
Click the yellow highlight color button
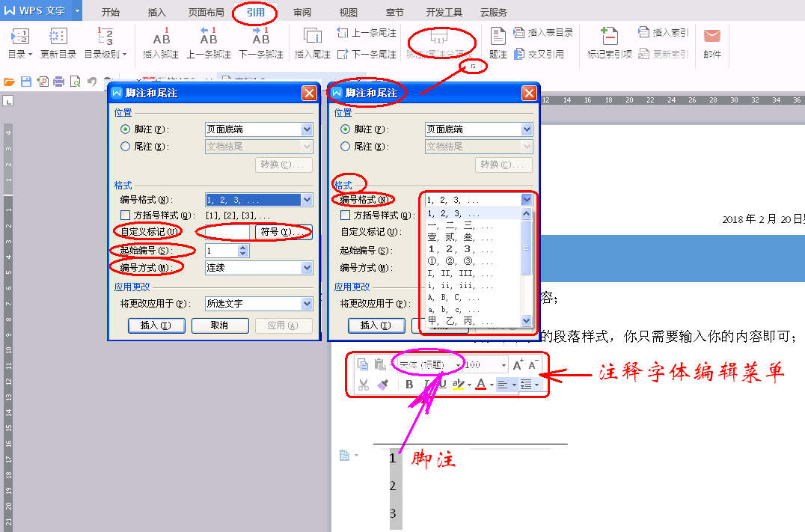[459, 384]
